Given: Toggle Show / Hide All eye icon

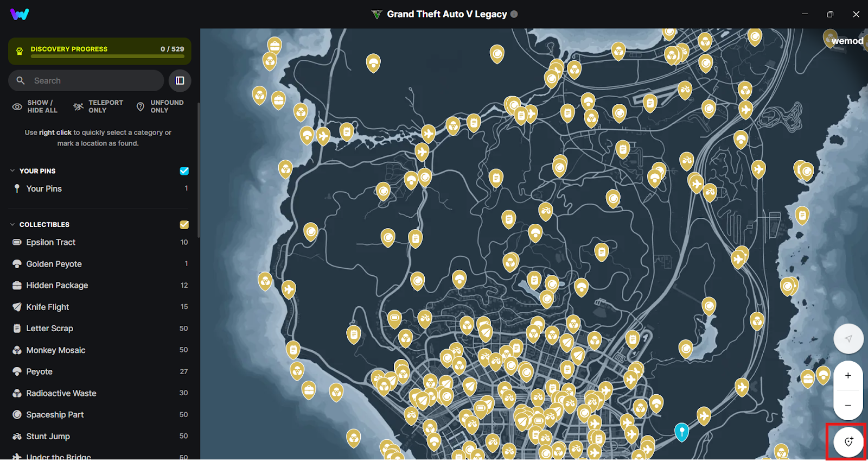Looking at the screenshot, I should pyautogui.click(x=17, y=106).
